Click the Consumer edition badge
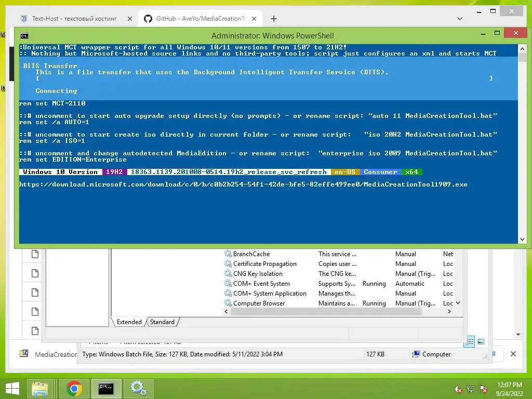This screenshot has width=532, height=399. (380, 172)
